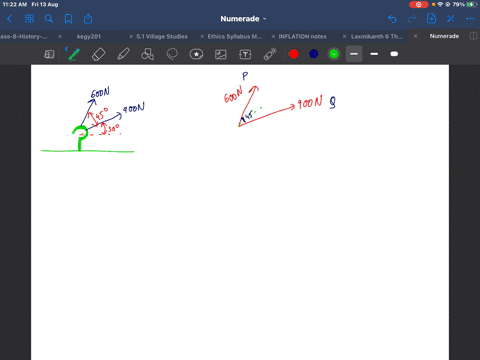
Task: Add a new page
Action: pos(431,19)
